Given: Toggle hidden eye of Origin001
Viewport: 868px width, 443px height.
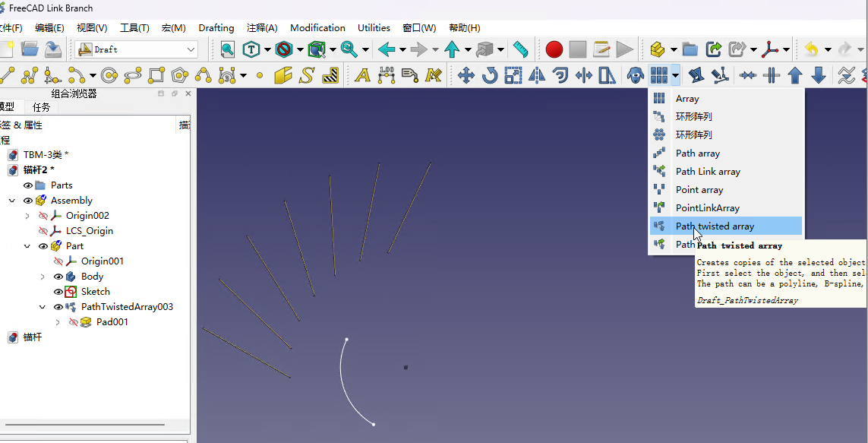Looking at the screenshot, I should coord(58,261).
